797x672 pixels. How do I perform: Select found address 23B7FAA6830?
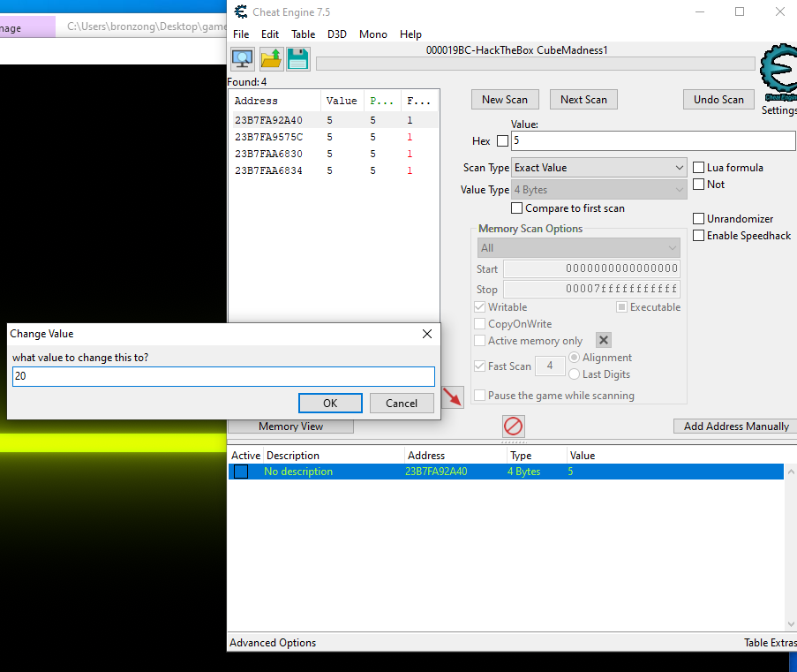[334, 154]
